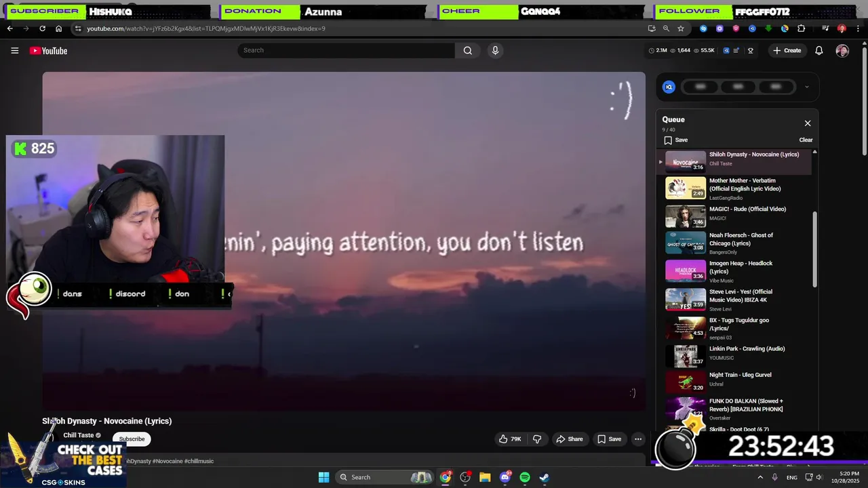Focus the YouTube search field
The height and width of the screenshot is (488, 868).
point(347,50)
